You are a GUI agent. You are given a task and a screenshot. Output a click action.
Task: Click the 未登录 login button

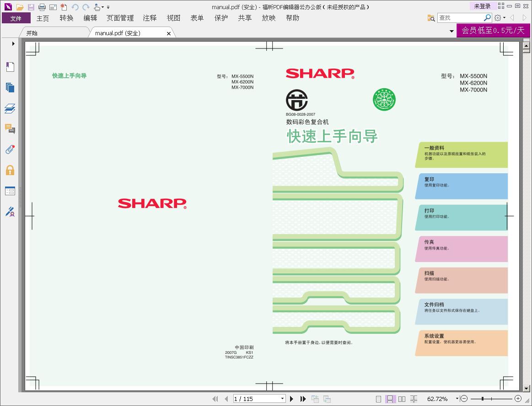click(483, 6)
